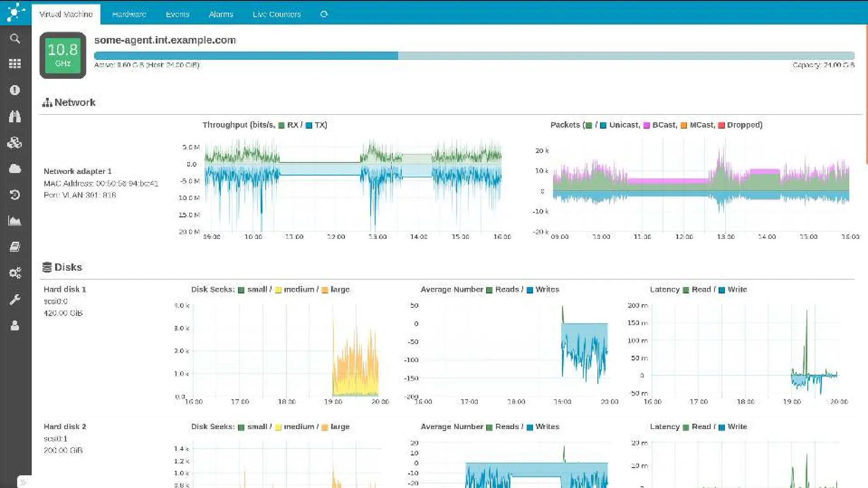Click the Icinga logo in the corner
868x488 pixels.
tap(15, 12)
